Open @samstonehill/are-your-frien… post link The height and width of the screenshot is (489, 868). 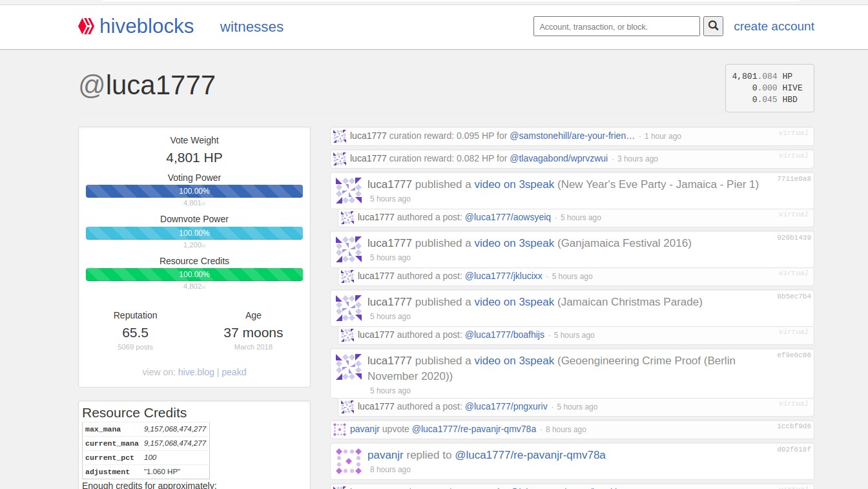point(572,136)
